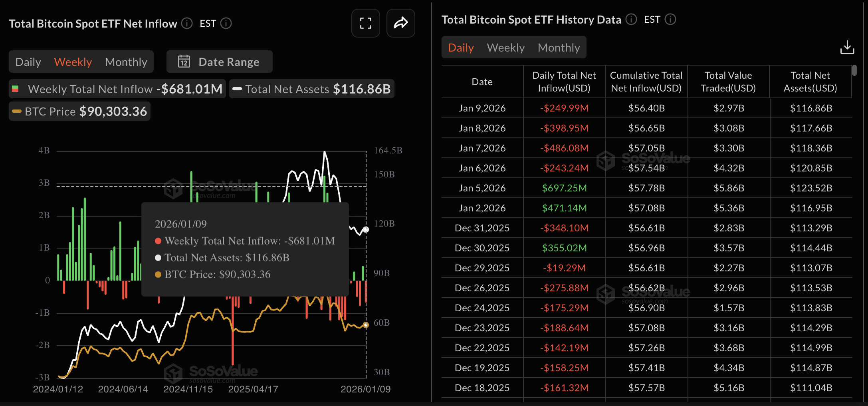Select the Daily tab on the chart
868x406 pixels.
coord(28,62)
